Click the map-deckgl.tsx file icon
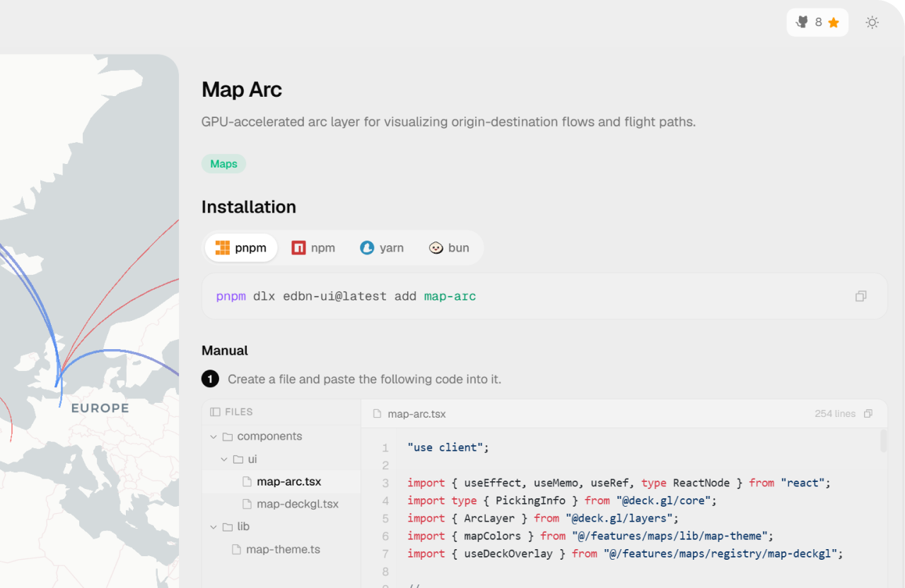Screen dimensions: 905x588 (x=247, y=505)
